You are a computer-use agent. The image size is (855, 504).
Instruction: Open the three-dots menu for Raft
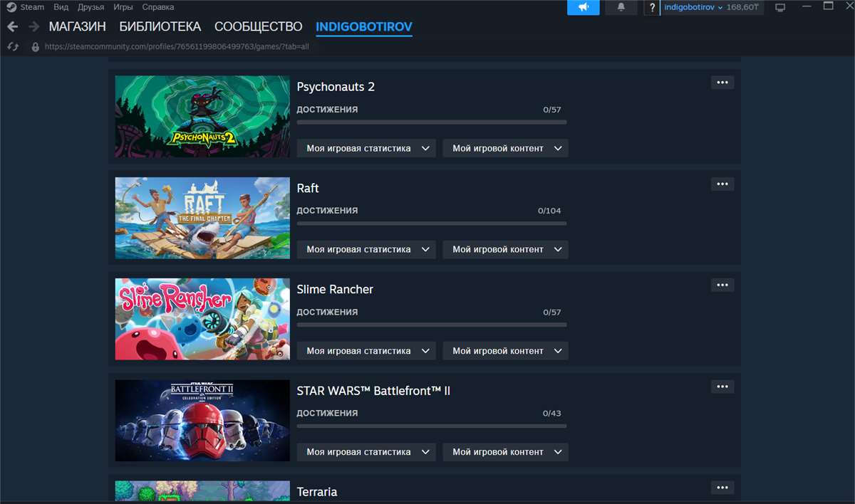[722, 184]
